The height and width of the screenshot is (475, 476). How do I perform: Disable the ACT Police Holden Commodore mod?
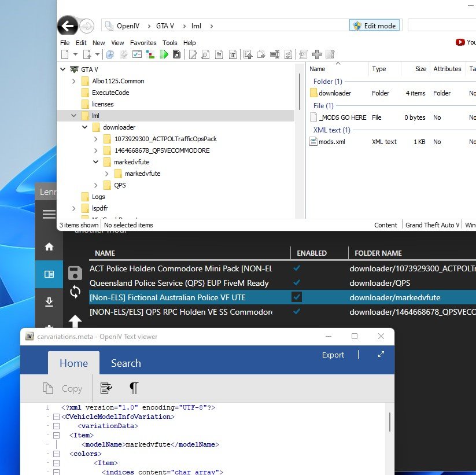click(x=297, y=268)
